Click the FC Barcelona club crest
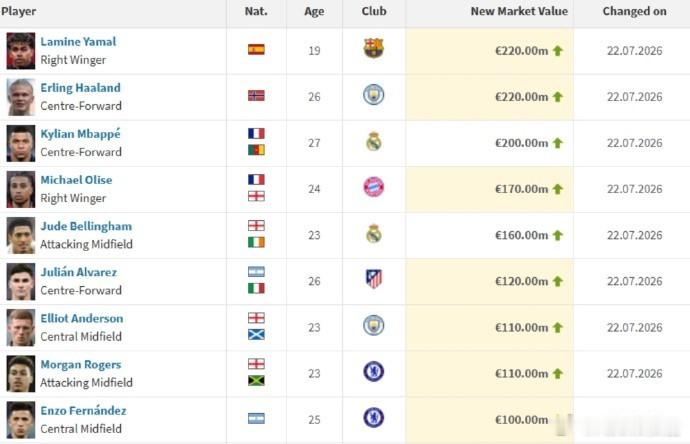 [x=374, y=48]
